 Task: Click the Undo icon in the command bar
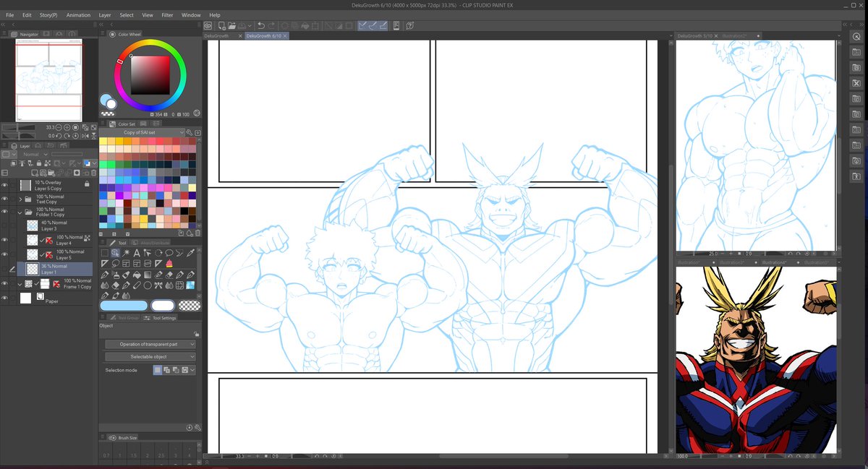coord(261,26)
